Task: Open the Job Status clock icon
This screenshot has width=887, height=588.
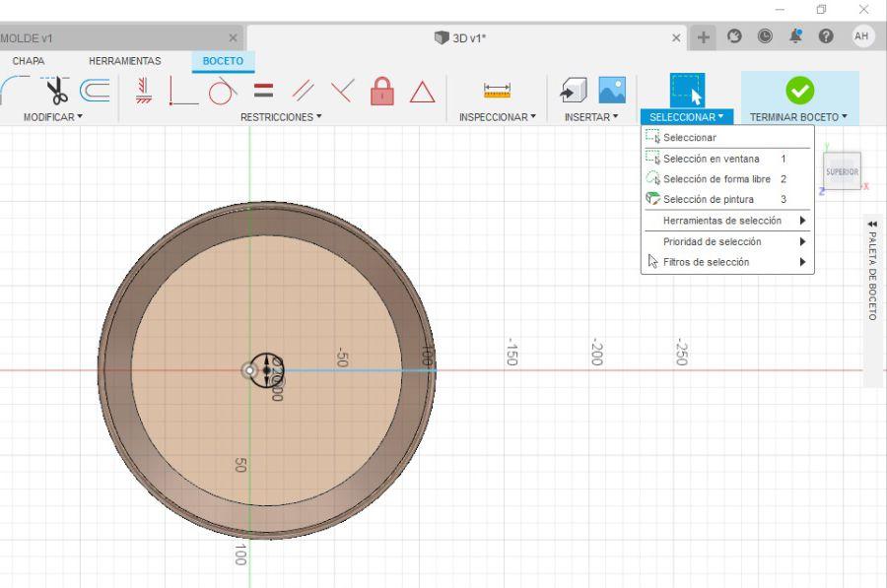Action: (765, 36)
